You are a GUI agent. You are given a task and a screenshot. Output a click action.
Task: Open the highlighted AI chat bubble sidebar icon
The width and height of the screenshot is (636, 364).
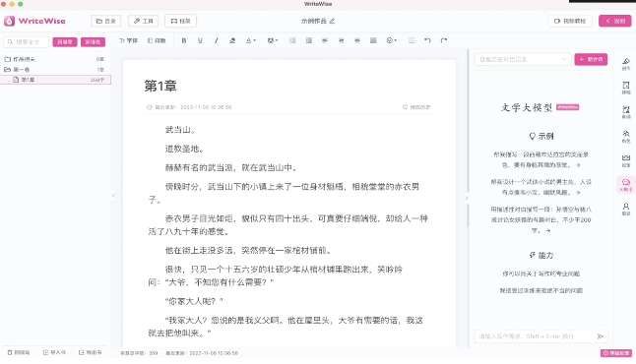pyautogui.click(x=626, y=185)
